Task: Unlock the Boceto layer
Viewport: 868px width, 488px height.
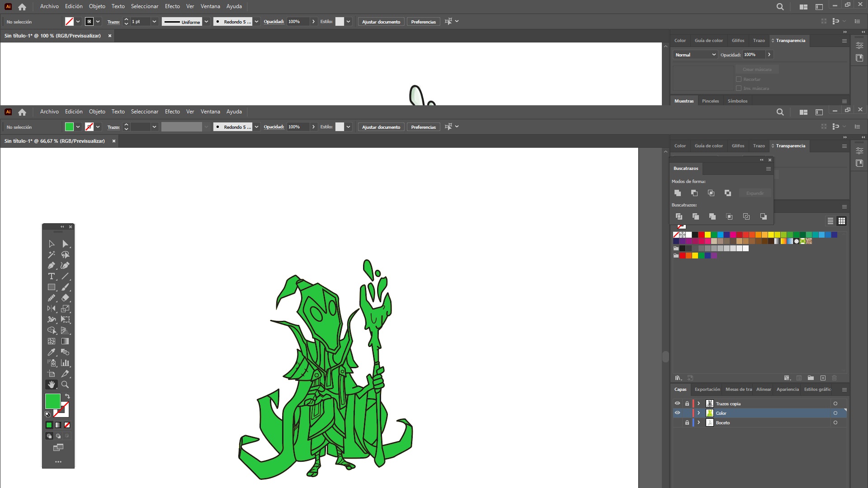Action: click(687, 423)
